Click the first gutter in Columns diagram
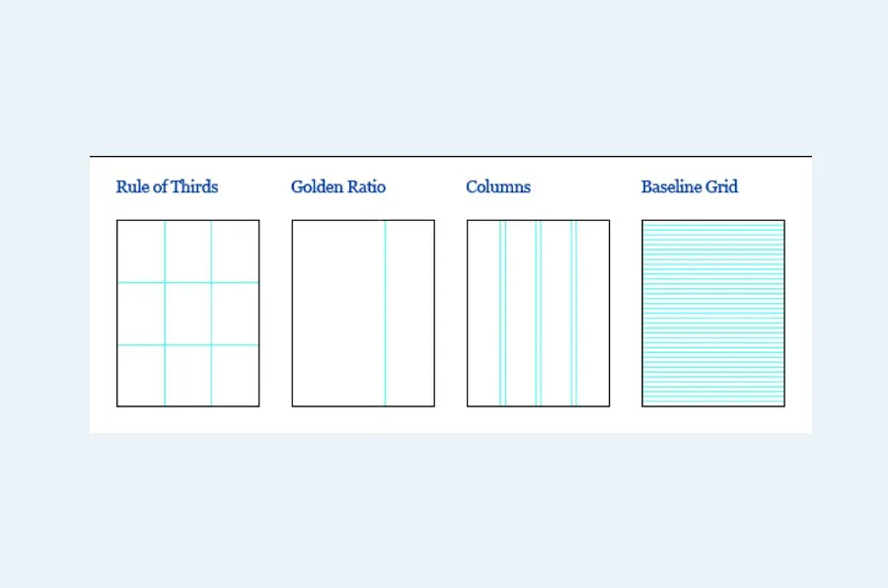Image resolution: width=888 pixels, height=588 pixels. pyautogui.click(x=502, y=313)
